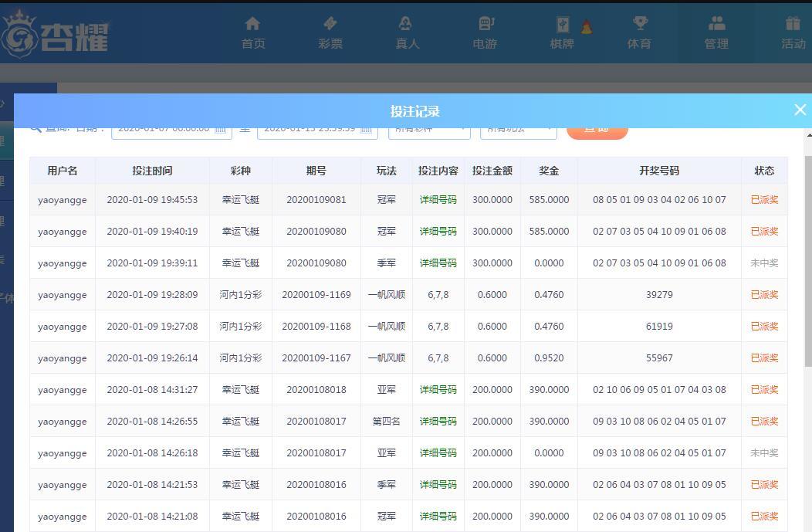View 详细号码 for bet at 14:21:53
This screenshot has width=812, height=532.
click(438, 484)
